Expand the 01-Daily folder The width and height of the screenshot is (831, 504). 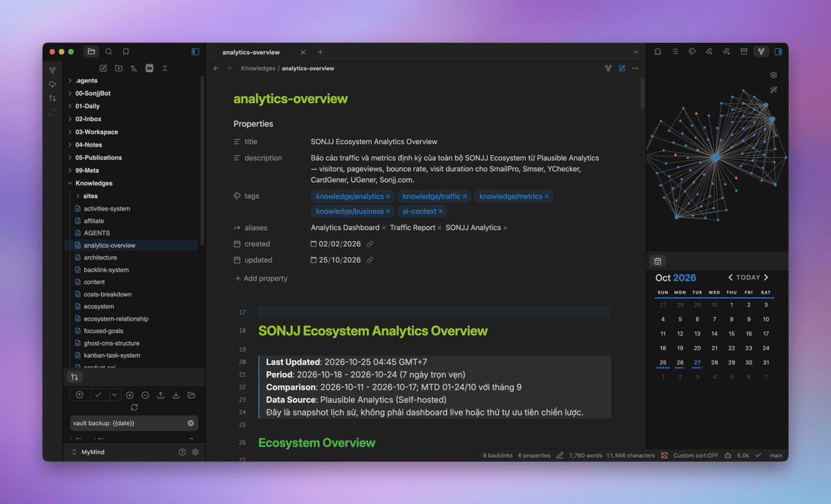click(x=70, y=107)
